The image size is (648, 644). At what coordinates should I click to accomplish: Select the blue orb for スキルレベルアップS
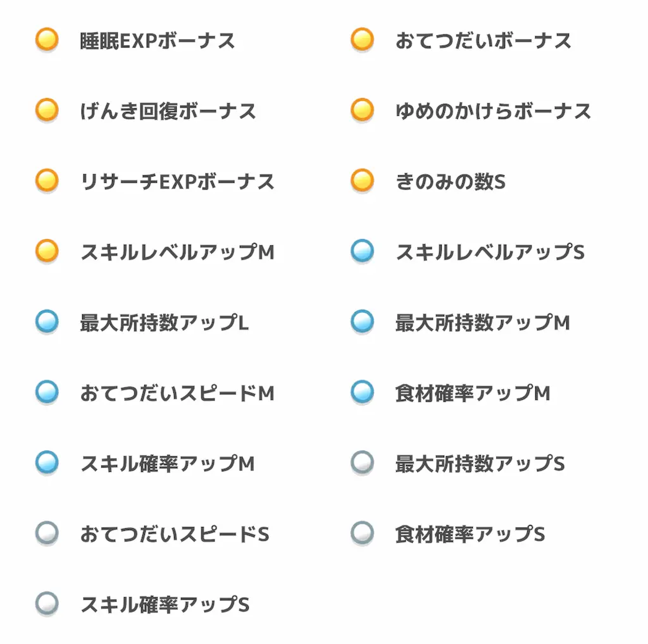pyautogui.click(x=363, y=251)
